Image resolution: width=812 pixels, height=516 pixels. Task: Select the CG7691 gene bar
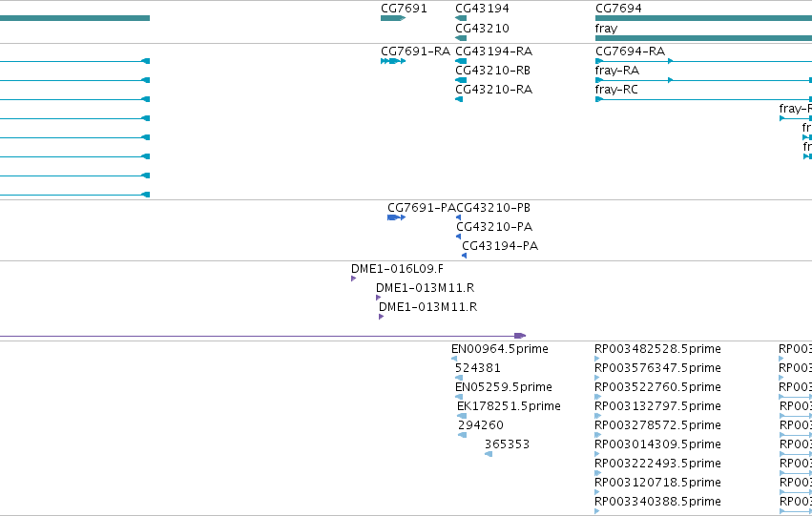coord(392,18)
